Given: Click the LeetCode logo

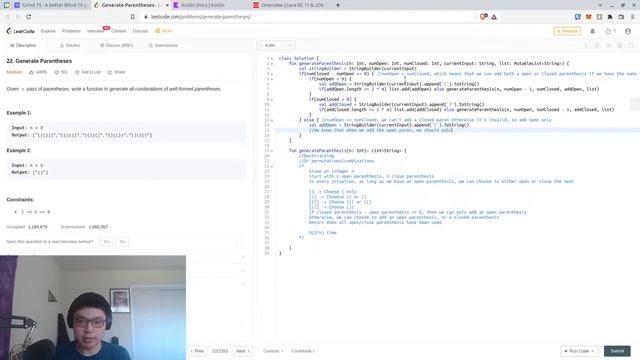Looking at the screenshot, I should (x=20, y=31).
